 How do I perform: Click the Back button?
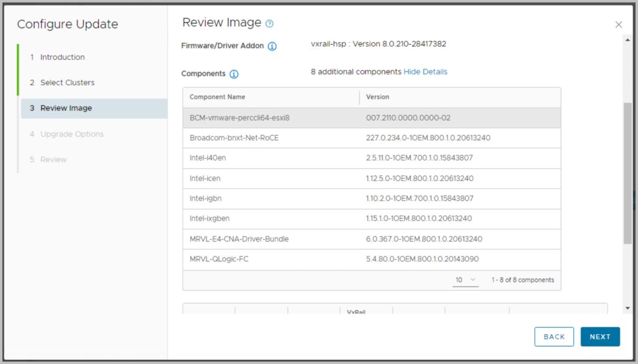pos(553,337)
